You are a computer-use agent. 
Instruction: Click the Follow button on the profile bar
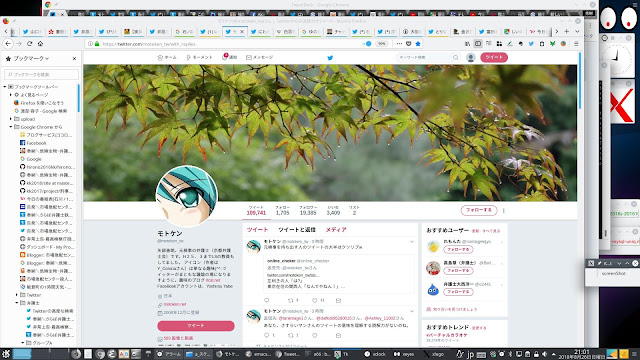coord(479,210)
